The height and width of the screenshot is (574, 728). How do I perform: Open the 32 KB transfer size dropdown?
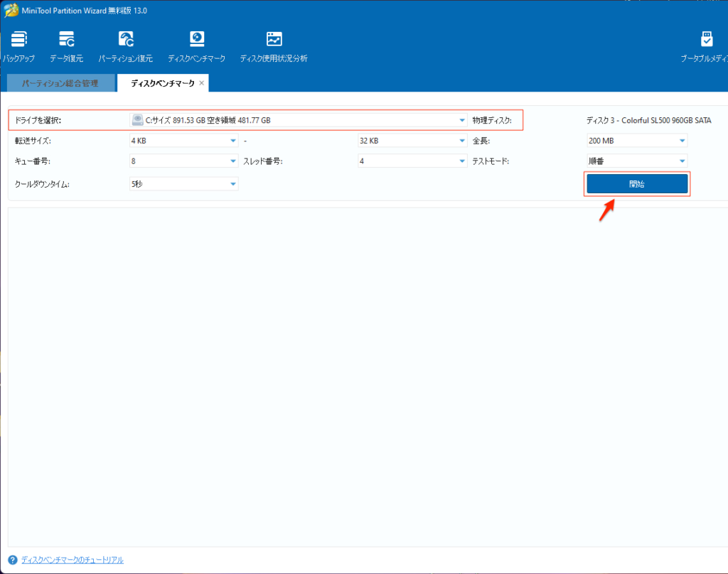click(461, 141)
